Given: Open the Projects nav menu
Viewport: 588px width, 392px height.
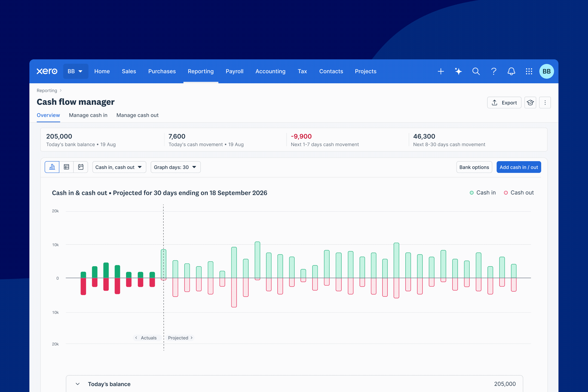Looking at the screenshot, I should click(x=366, y=71).
